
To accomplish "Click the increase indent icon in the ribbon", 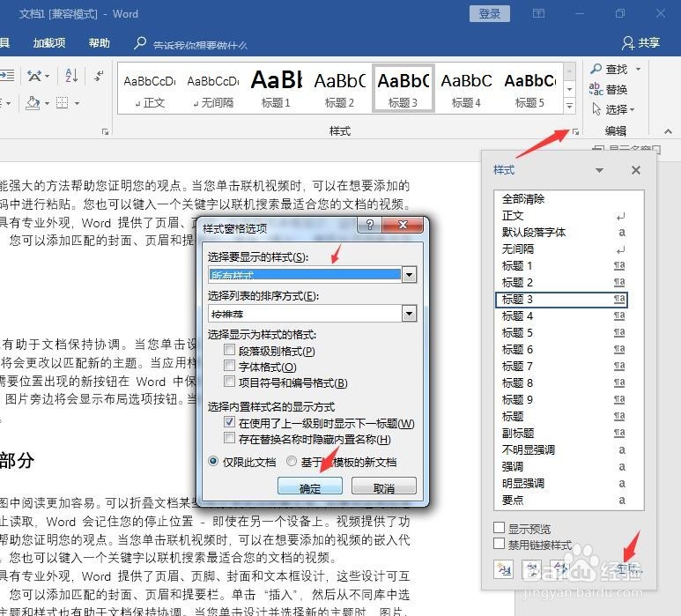I will click(7, 76).
